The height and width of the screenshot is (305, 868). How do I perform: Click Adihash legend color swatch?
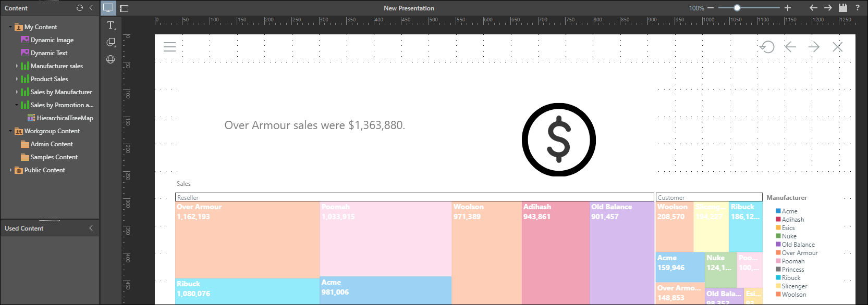[x=778, y=219]
